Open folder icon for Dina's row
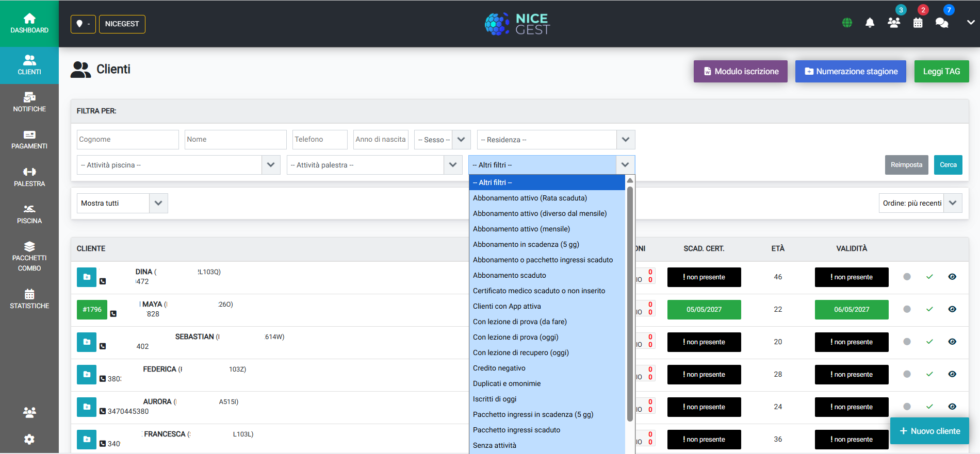 (87, 277)
